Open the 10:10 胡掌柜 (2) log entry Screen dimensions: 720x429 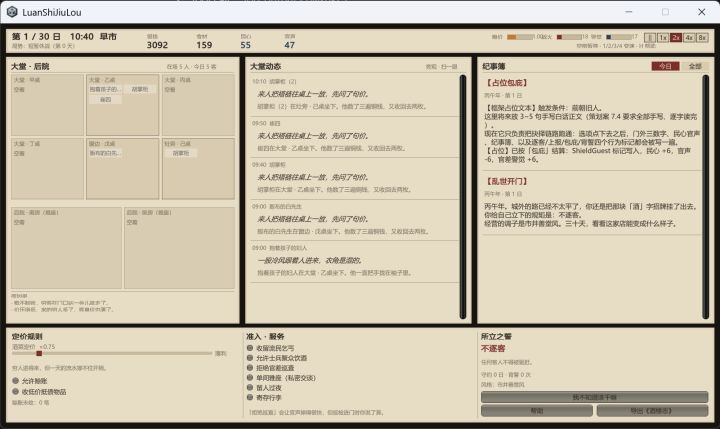click(x=354, y=94)
